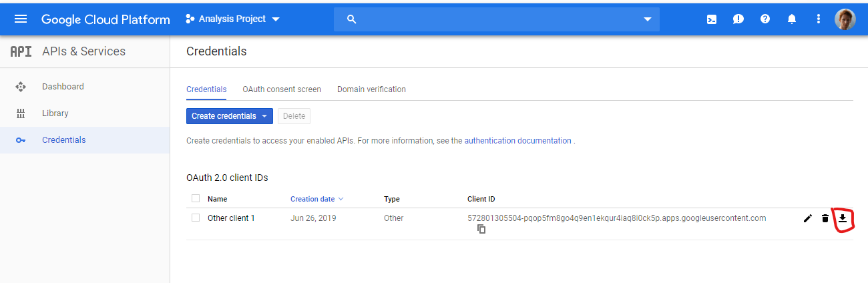Viewport: 868px width, 283px height.
Task: Click the Jun 26, 2019 date cell
Action: (312, 218)
